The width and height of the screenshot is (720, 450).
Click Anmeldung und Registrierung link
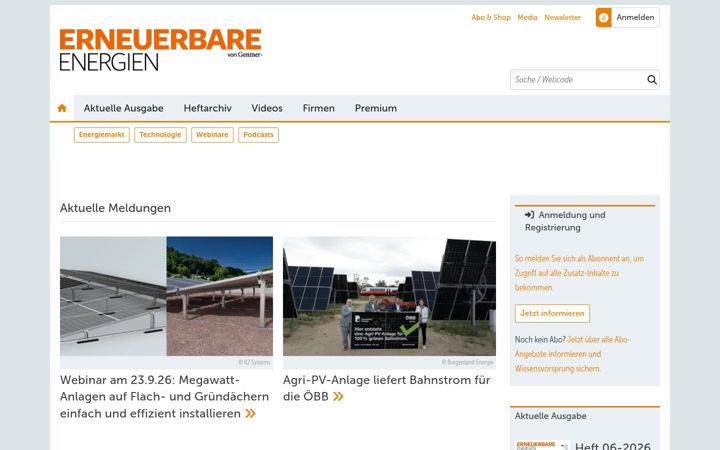(x=565, y=221)
